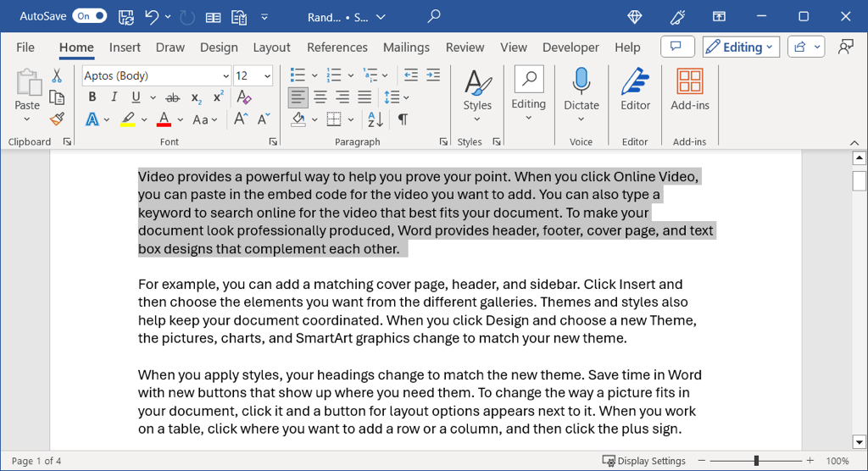Expand the font size dropdown

point(267,75)
